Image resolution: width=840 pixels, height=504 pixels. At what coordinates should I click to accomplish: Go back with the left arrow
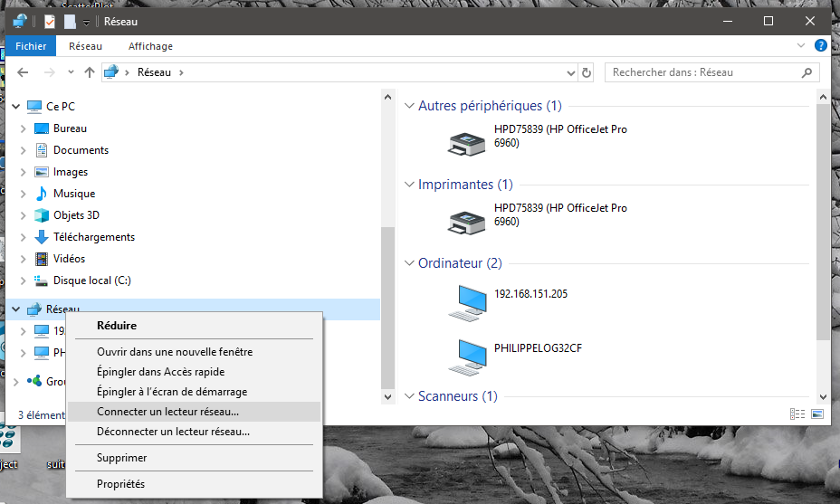23,72
